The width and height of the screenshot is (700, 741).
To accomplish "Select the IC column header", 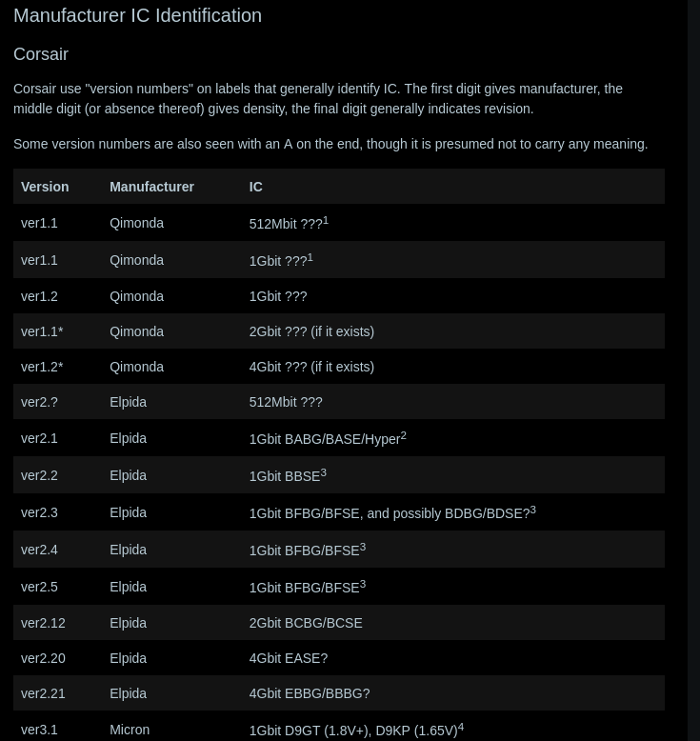I will click(x=255, y=187).
